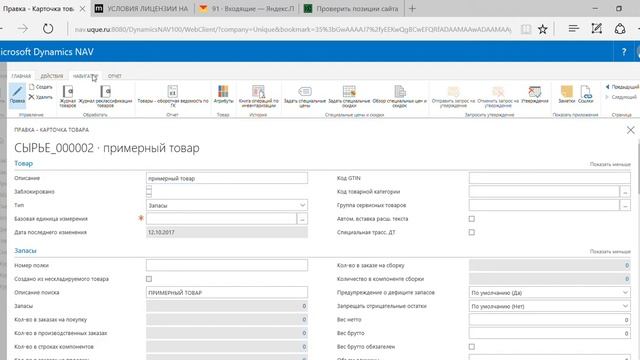Go forward in the browser
Screen dimensions: 640x360
[x=23, y=29]
